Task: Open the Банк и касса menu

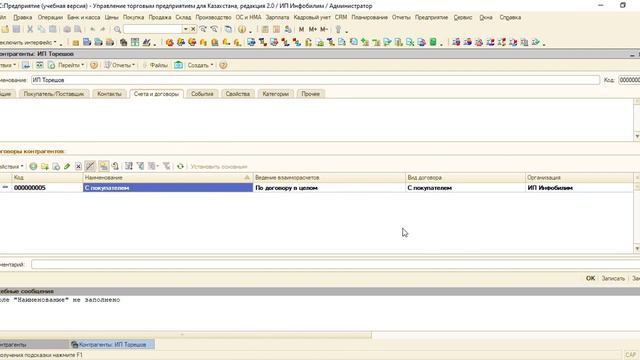Action: pos(83,18)
